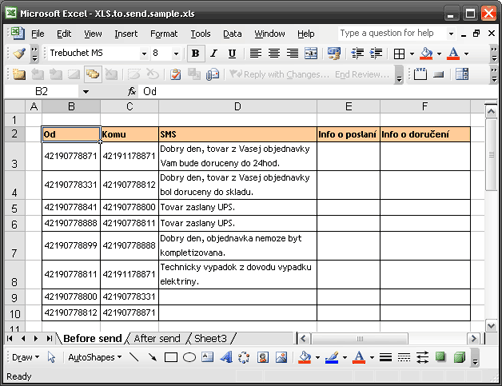Image resolution: width=502 pixels, height=386 pixels.
Task: Toggle Merge and Center
Action: tap(311, 53)
